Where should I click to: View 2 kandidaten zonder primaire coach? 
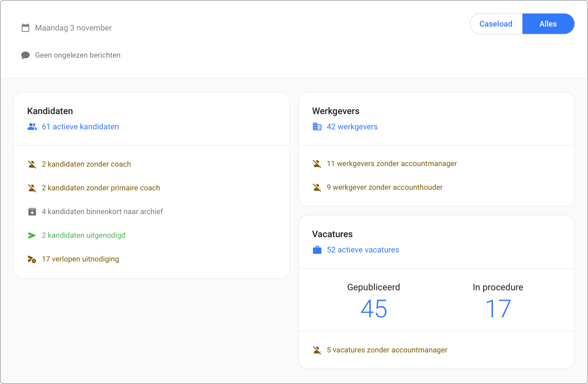coord(101,188)
